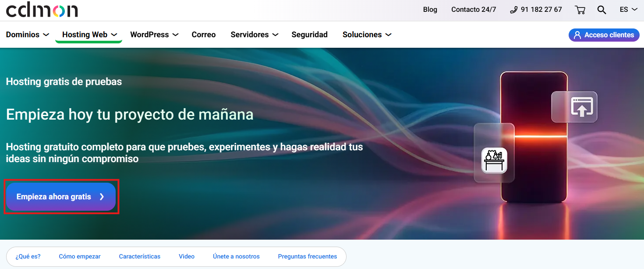Expand the Servidores menu
The width and height of the screenshot is (644, 269).
254,35
